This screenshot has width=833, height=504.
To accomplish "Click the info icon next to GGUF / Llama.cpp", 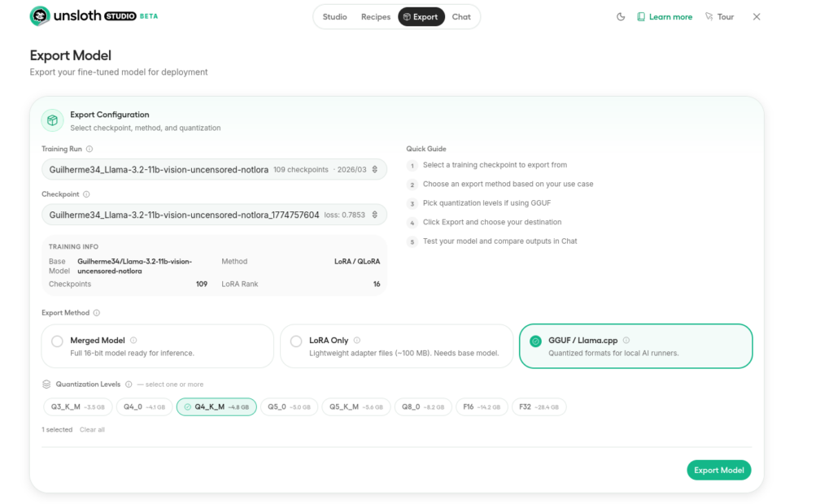I will coord(626,341).
